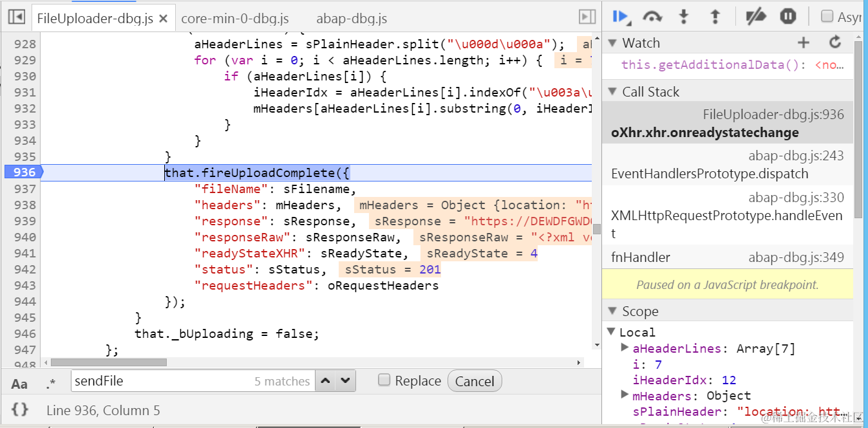
Task: Collapse the Call Stack section
Action: pyautogui.click(x=612, y=91)
